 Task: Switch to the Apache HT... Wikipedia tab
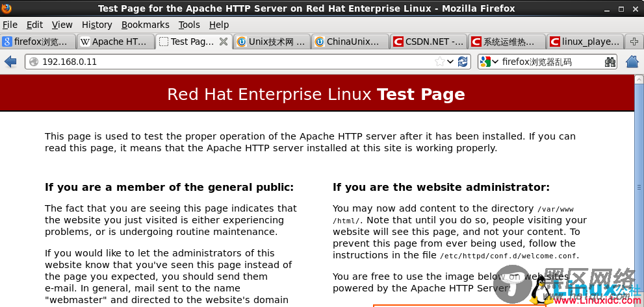point(116,42)
